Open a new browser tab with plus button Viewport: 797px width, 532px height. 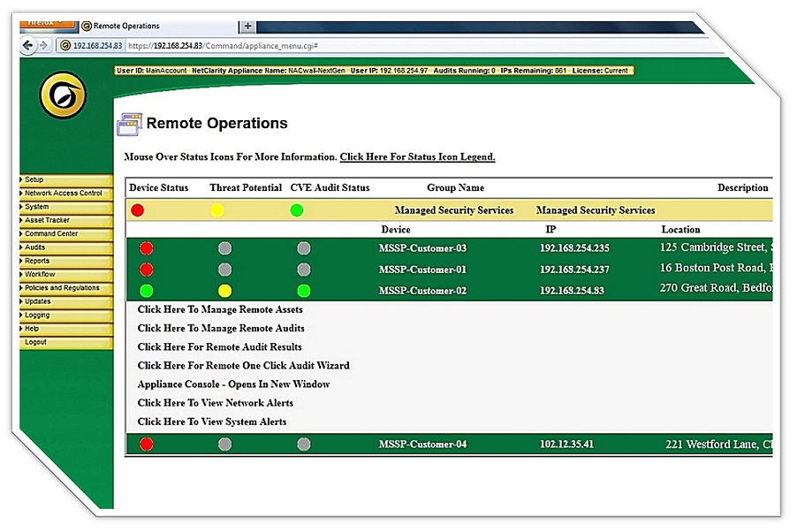coord(248,26)
